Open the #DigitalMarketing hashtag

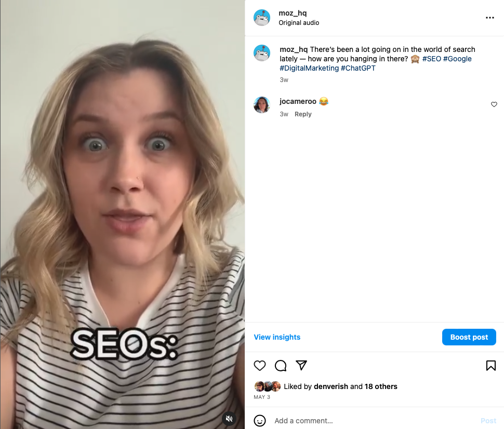(x=309, y=68)
